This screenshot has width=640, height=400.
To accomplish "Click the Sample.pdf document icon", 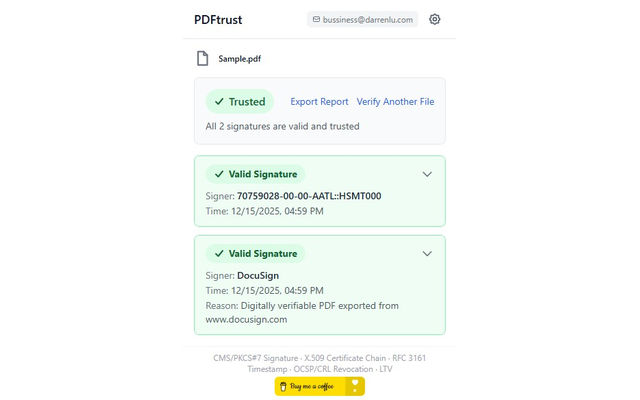I will point(203,59).
